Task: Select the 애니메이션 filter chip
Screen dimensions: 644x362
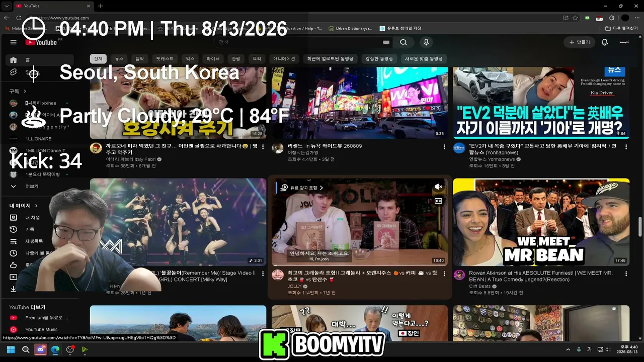Action: 284,59
